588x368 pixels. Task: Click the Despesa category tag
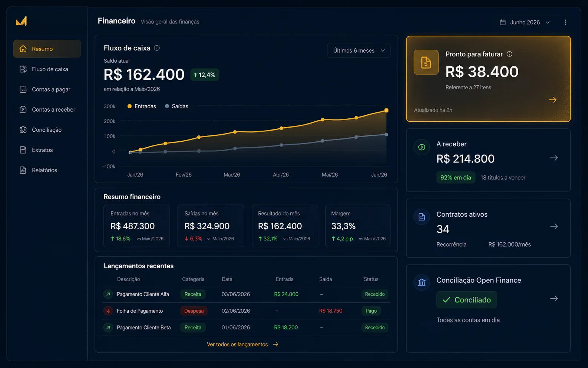click(x=194, y=311)
